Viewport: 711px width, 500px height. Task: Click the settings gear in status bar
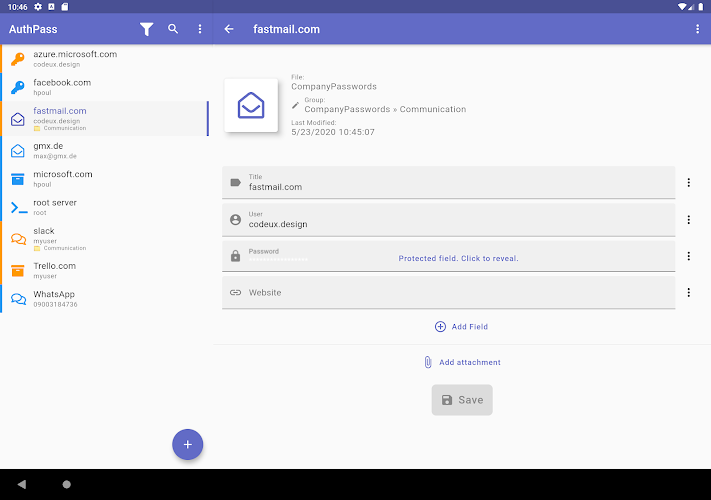coord(38,7)
